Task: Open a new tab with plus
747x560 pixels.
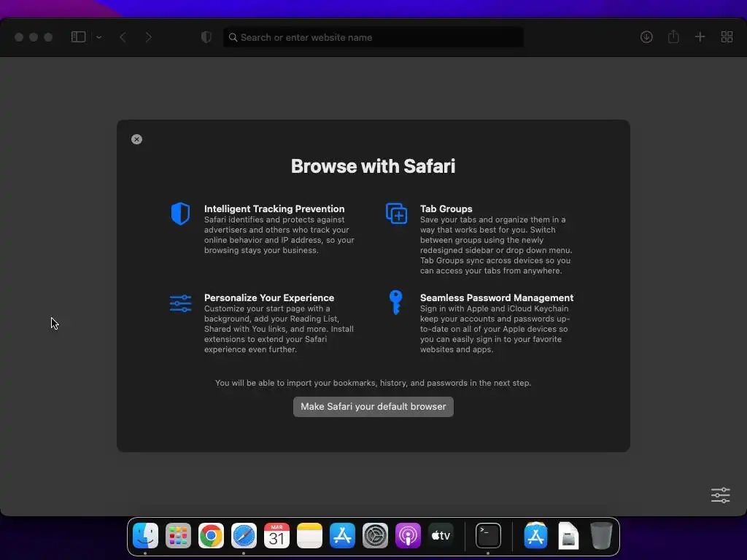Action: (x=700, y=36)
